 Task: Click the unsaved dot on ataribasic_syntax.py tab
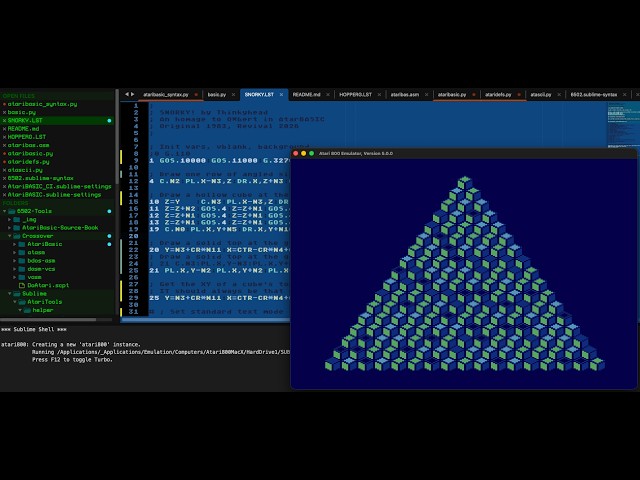click(x=196, y=95)
